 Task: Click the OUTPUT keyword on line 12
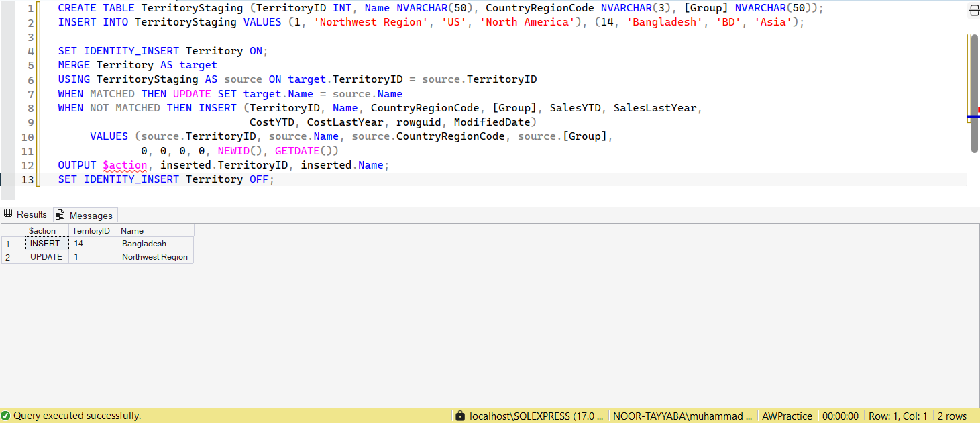(77, 165)
